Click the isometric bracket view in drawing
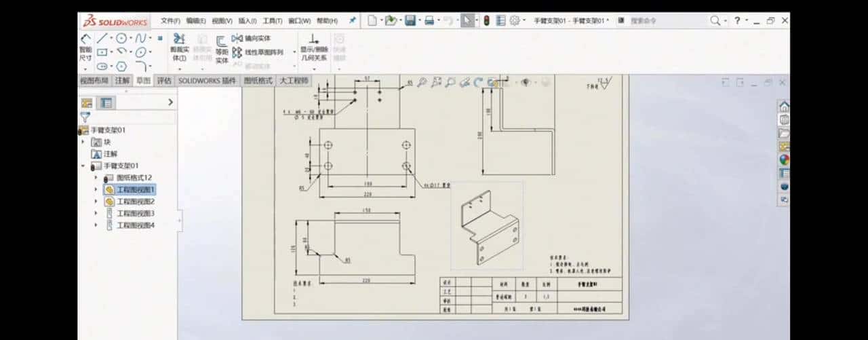Screen dimensions: 868x340 coord(487,227)
